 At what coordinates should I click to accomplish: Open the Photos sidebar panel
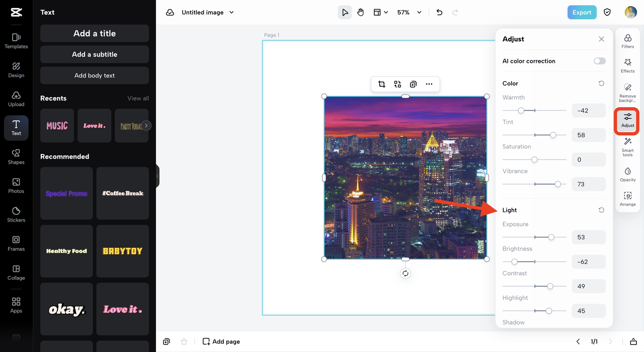pos(16,186)
